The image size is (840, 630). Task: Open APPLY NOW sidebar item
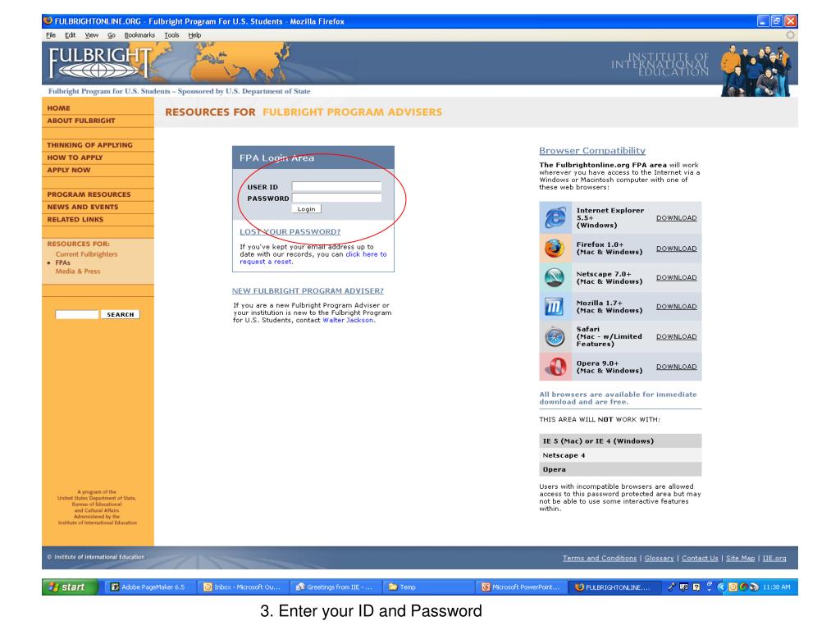[x=69, y=170]
